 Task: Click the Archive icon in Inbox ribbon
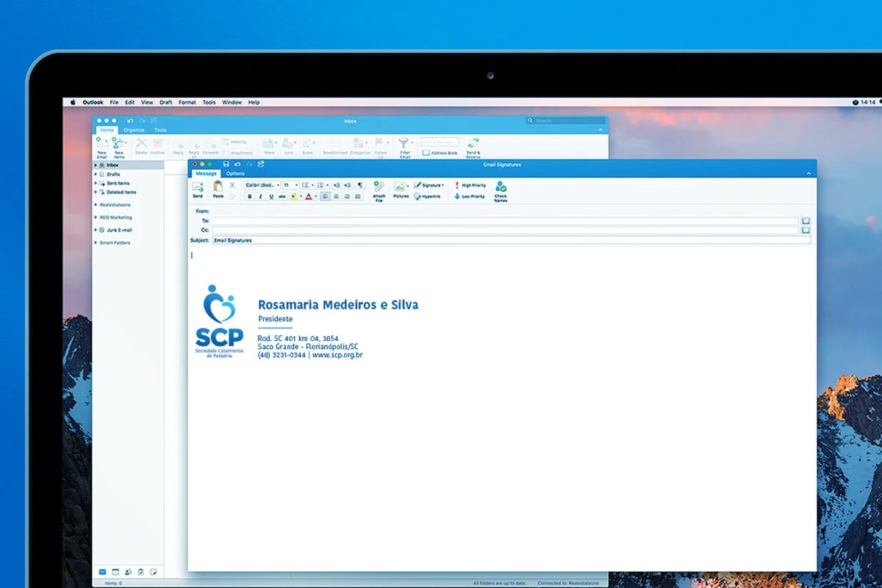[157, 143]
